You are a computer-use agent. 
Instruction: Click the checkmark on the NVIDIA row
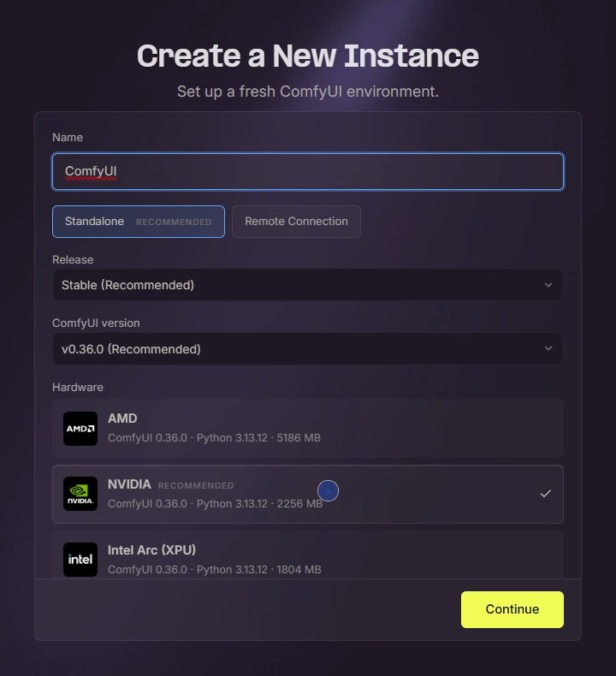[x=546, y=494]
